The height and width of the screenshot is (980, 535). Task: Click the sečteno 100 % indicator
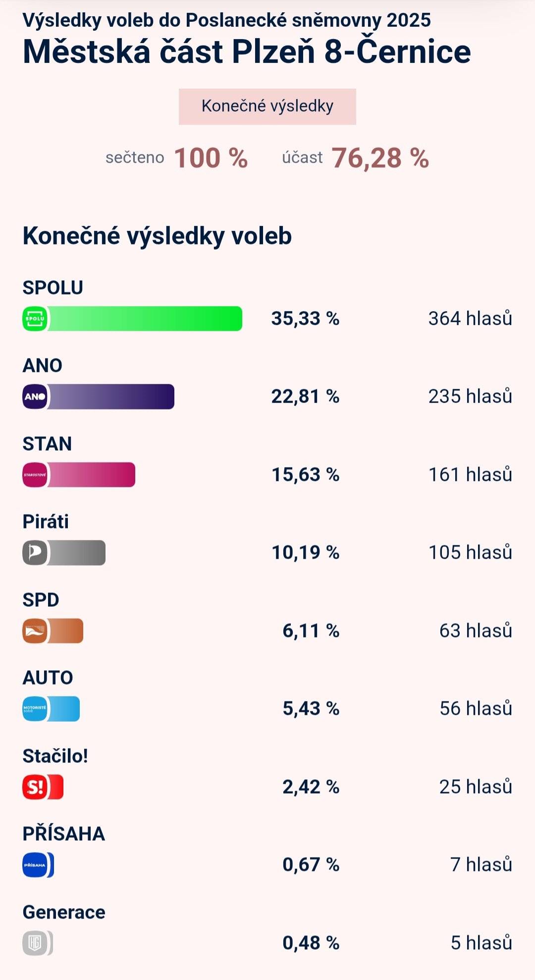click(x=177, y=158)
